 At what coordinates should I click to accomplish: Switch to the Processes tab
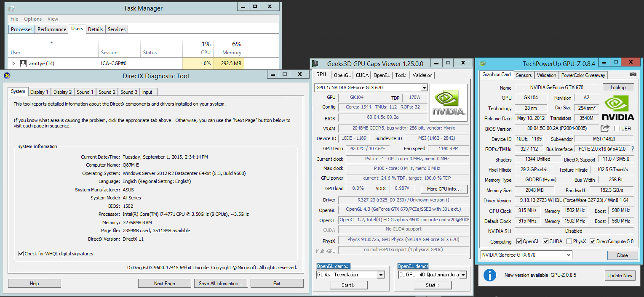pyautogui.click(x=21, y=29)
